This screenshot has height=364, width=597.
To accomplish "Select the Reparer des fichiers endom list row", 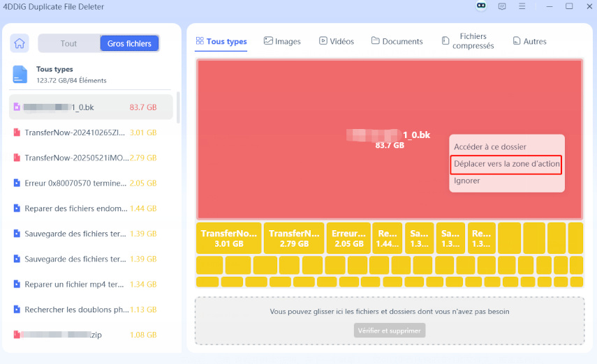I will (x=91, y=208).
